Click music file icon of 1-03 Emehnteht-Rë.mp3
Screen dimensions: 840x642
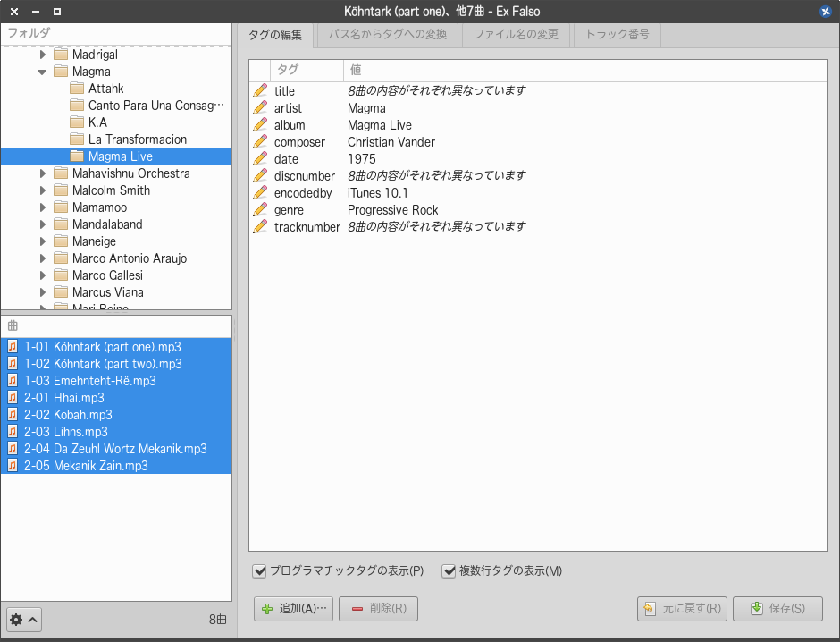(13, 381)
